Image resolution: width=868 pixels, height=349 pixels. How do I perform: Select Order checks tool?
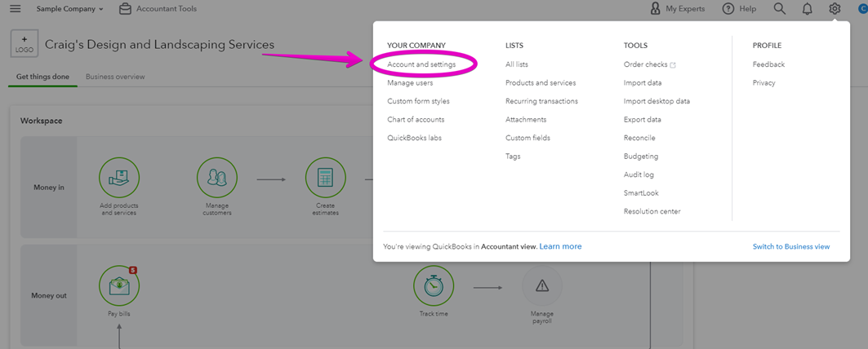coord(645,64)
